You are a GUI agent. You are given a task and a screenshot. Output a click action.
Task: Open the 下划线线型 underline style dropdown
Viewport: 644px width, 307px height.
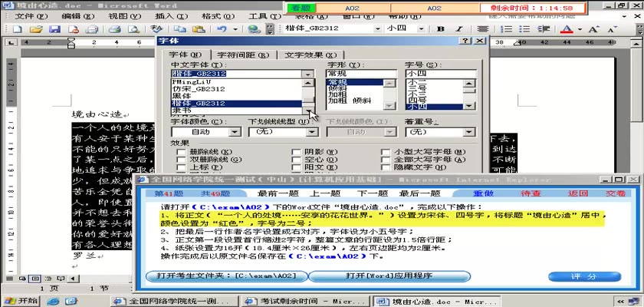312,132
